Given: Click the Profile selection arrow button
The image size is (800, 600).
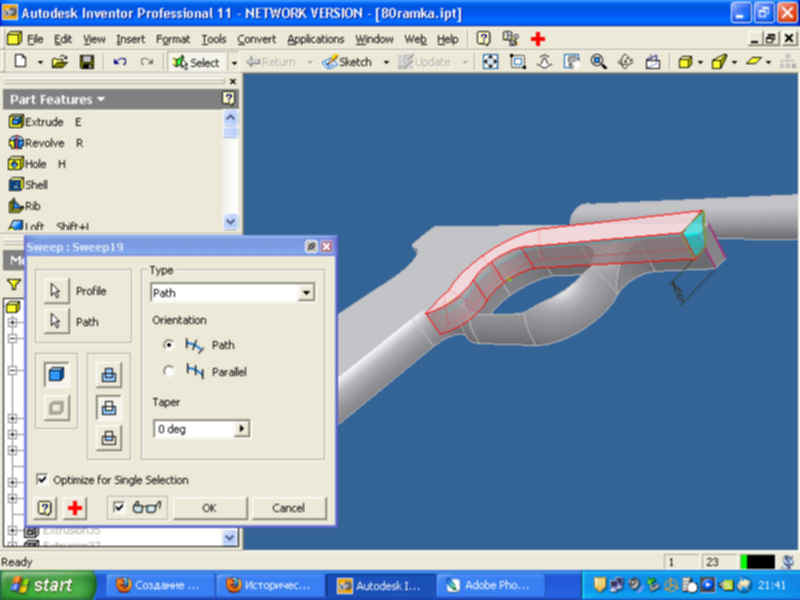Looking at the screenshot, I should [x=55, y=291].
